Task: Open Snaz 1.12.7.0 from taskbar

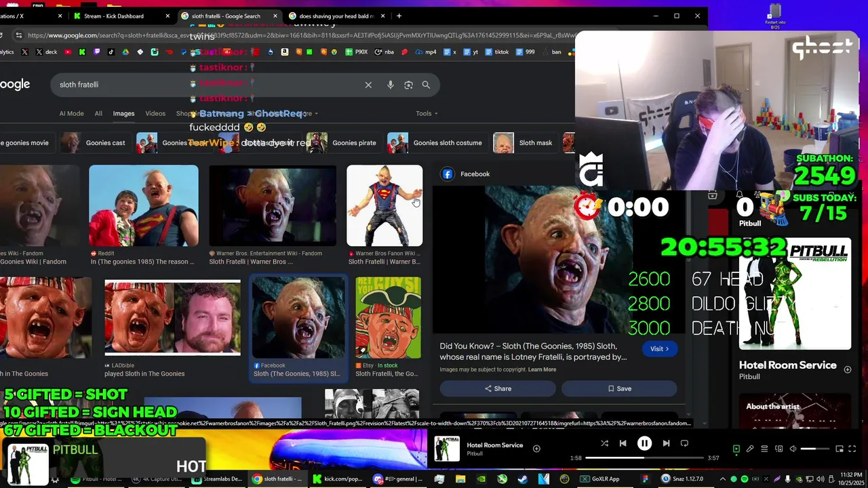Action: (x=686, y=479)
